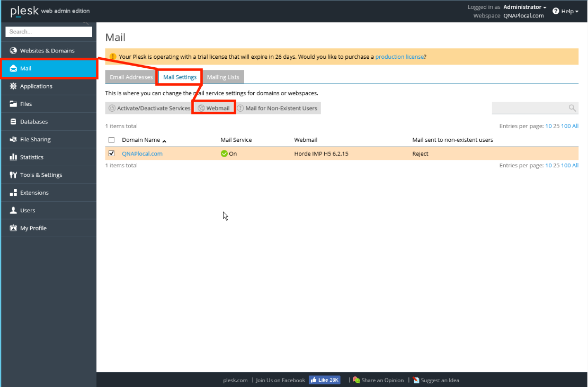Click the search magnifier icon in list filter

[572, 108]
